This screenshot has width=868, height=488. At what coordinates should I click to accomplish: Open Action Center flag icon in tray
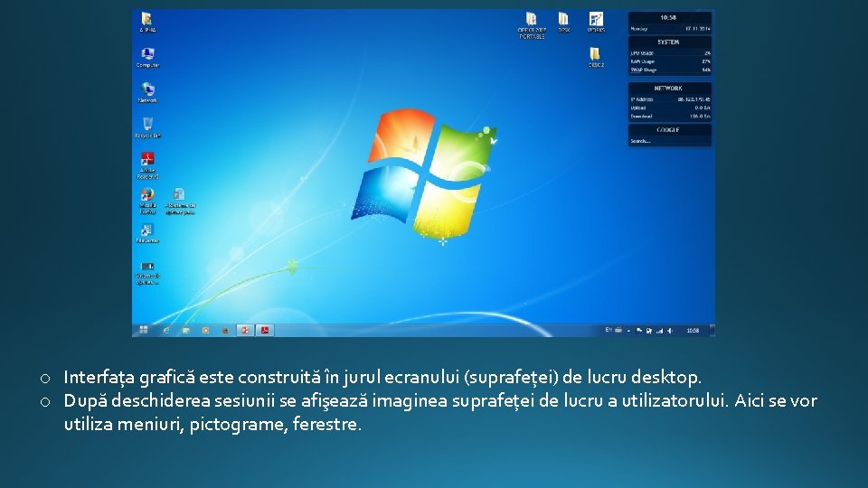click(639, 331)
